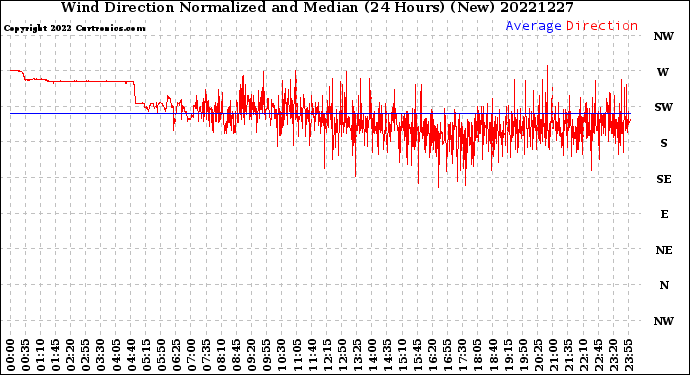Click the 21:35 time axis label
Viewport: 690px width, 375px height.
568,355
